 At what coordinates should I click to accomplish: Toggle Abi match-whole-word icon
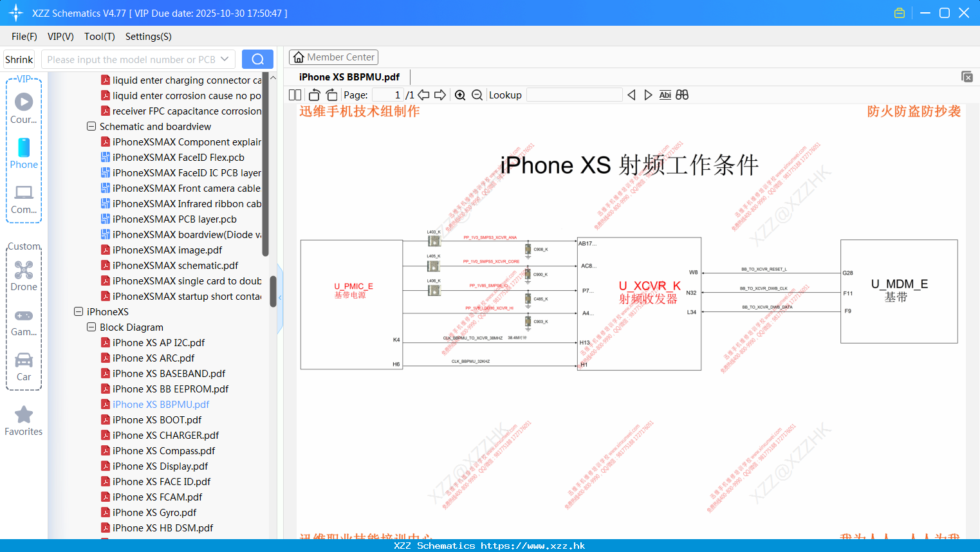coord(665,95)
